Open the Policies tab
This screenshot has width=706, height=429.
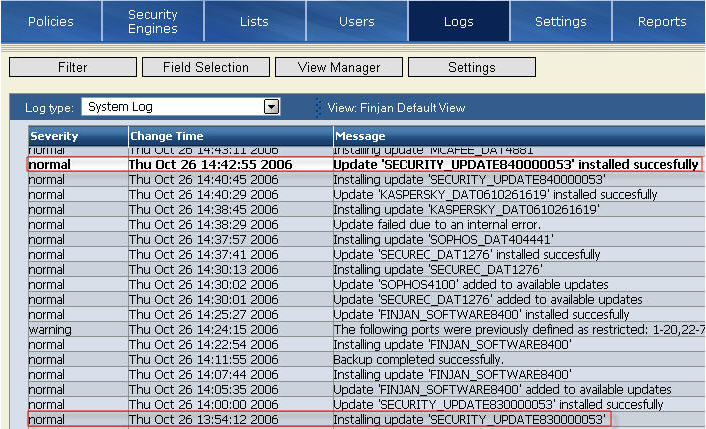click(50, 21)
